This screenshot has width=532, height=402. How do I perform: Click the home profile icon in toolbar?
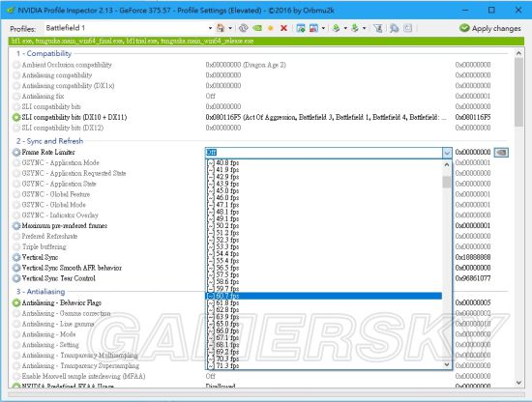click(x=221, y=28)
